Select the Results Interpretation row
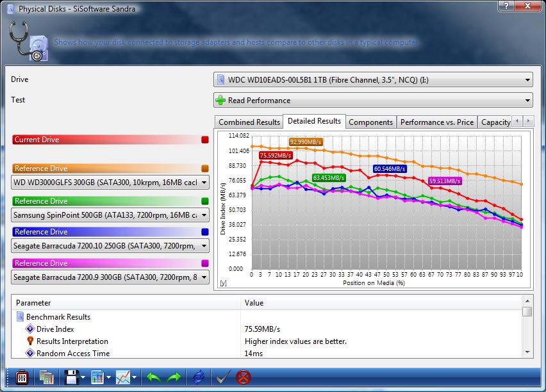546x392 pixels. (x=267, y=341)
